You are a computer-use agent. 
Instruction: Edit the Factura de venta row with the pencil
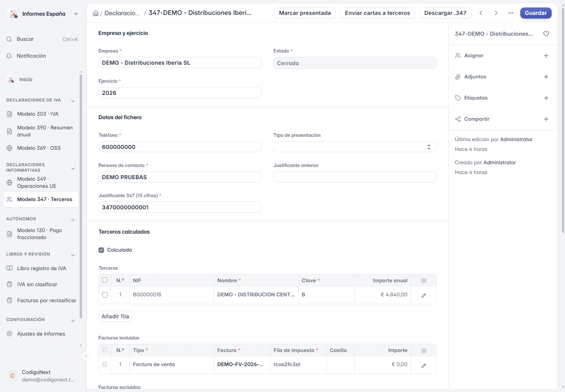pyautogui.click(x=424, y=366)
